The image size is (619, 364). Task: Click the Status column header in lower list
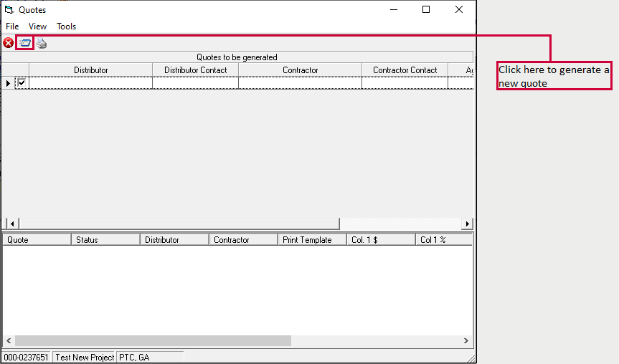pos(105,240)
